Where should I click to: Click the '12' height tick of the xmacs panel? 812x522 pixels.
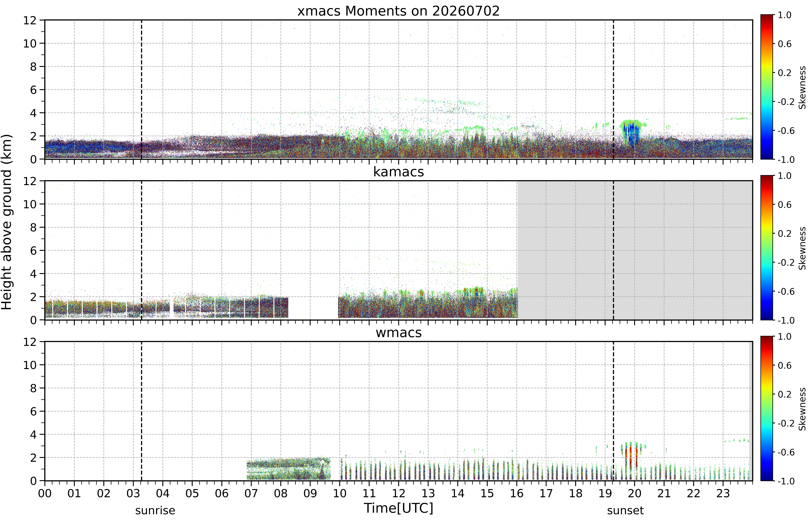pos(30,20)
